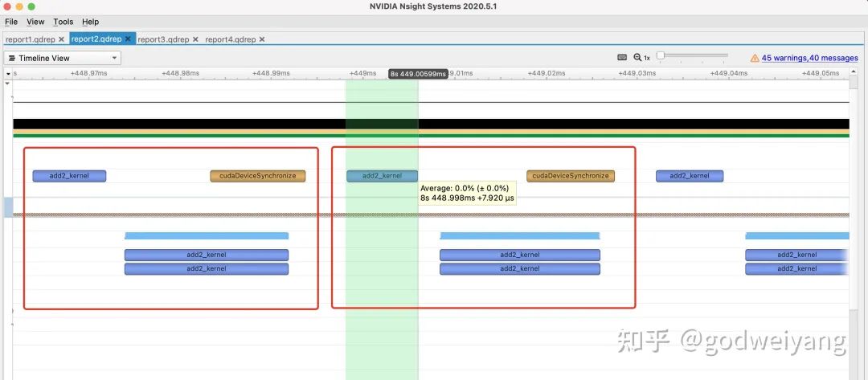Open the View menu
868x380 pixels.
[x=35, y=22]
